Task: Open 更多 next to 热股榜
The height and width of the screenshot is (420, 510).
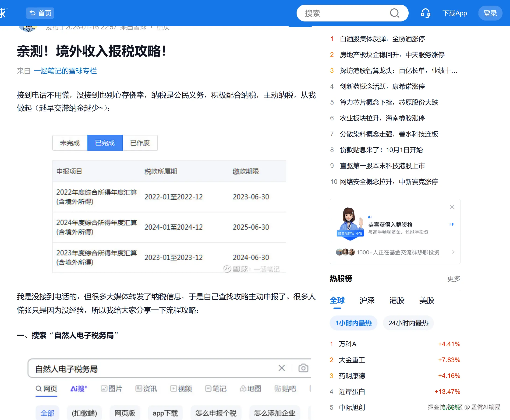Action: point(454,278)
